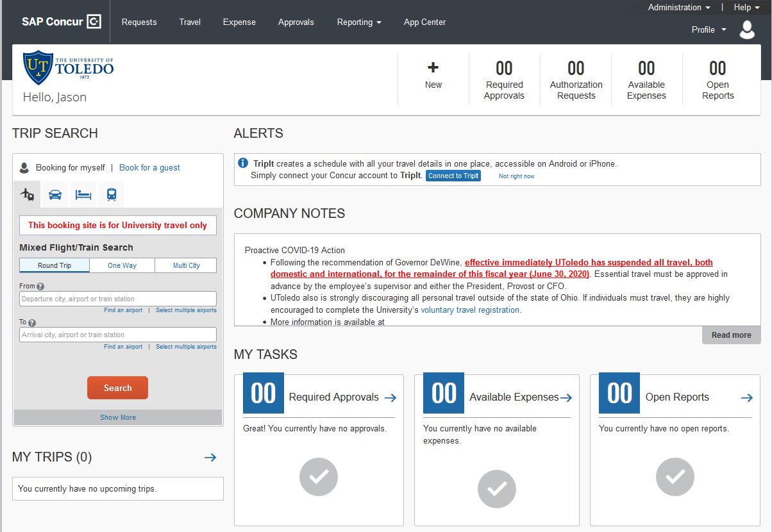This screenshot has width=772, height=532.
Task: Click Book for a guest link
Action: point(149,168)
